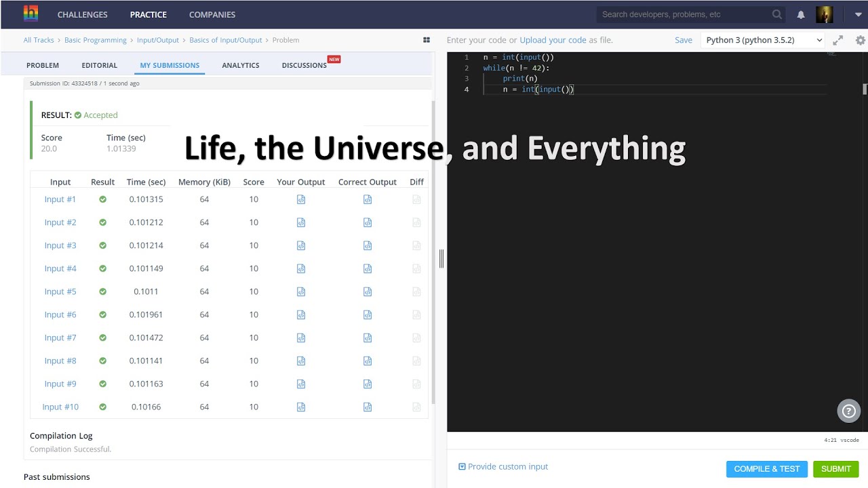Click the COMPILE & TEST button
The image size is (868, 488).
pos(767,469)
